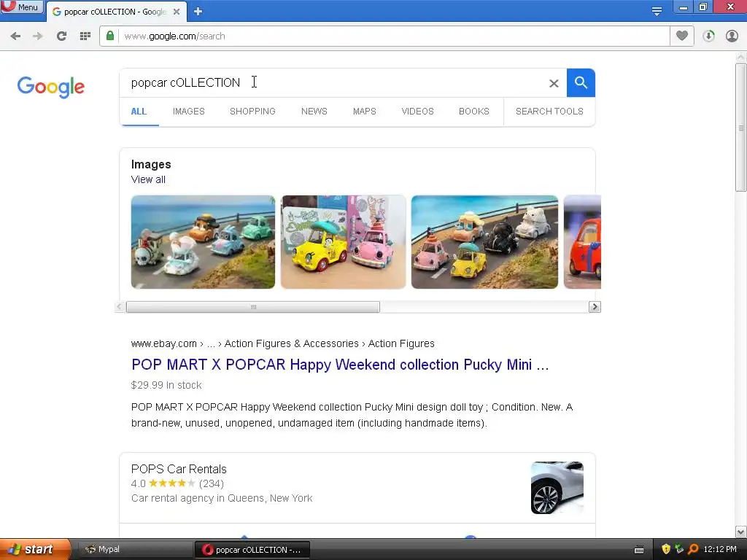This screenshot has height=560, width=747.
Task: Switch to the MAPS tab
Action: pos(365,112)
